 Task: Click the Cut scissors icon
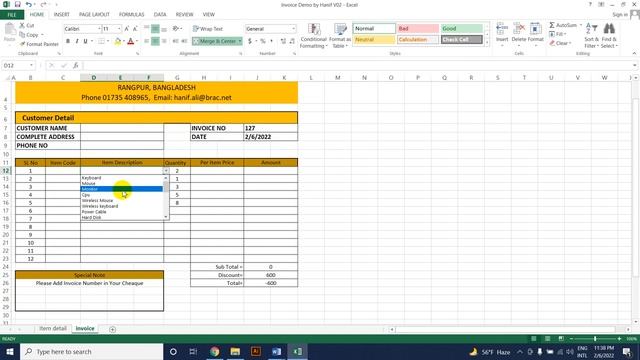click(22, 25)
